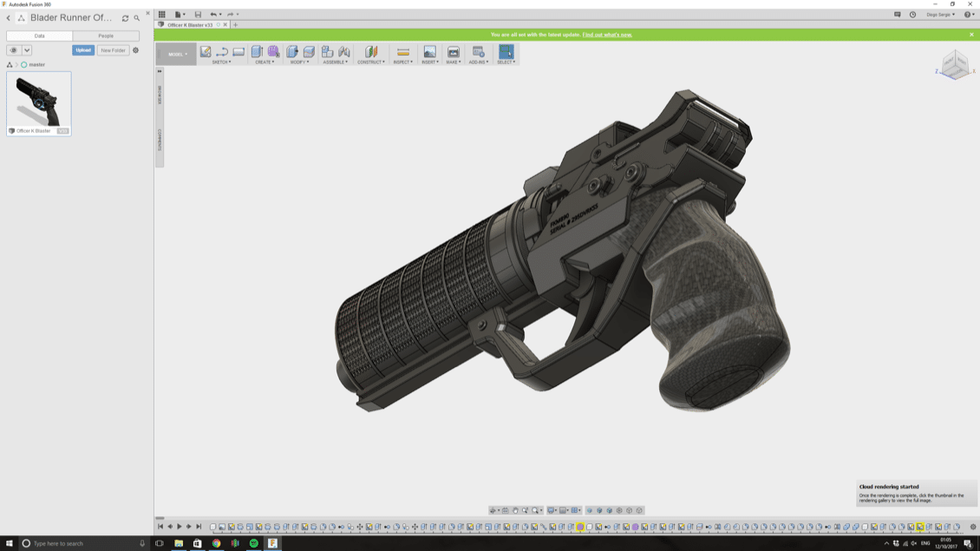The height and width of the screenshot is (551, 980).
Task: Select the Construct plane tool icon
Action: point(371,52)
